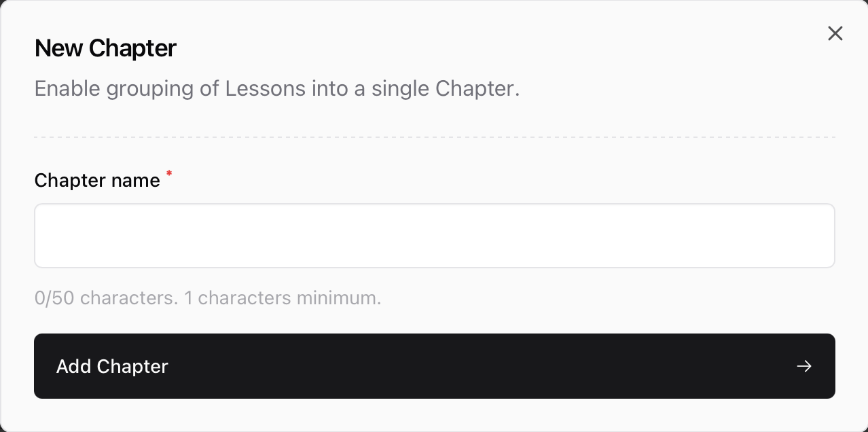Place cursor in the Chapter name entry
The width and height of the screenshot is (868, 432).
(x=435, y=235)
